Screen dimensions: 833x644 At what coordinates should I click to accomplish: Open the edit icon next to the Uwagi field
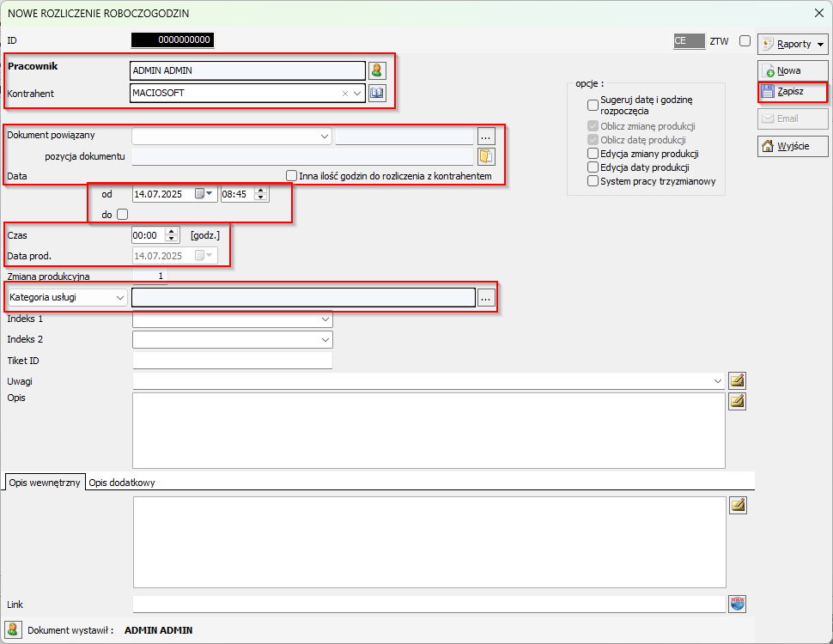click(737, 380)
